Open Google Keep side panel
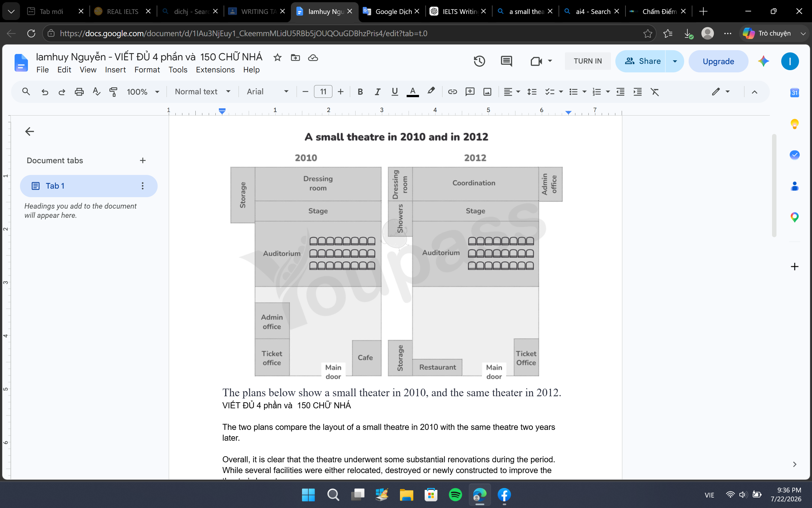812x508 pixels. (795, 124)
